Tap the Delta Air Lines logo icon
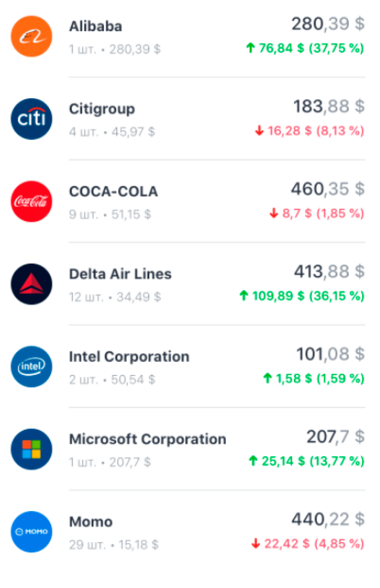Viewport: 380px width, 588px height. click(x=32, y=284)
